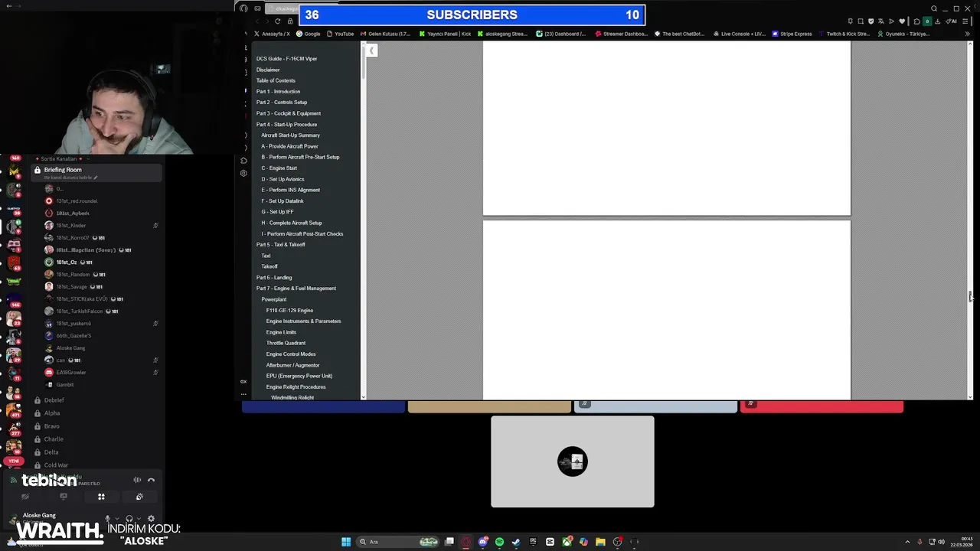Show more bookmarks overflow chevrons
Viewport: 980px width, 551px height.
[x=967, y=34]
